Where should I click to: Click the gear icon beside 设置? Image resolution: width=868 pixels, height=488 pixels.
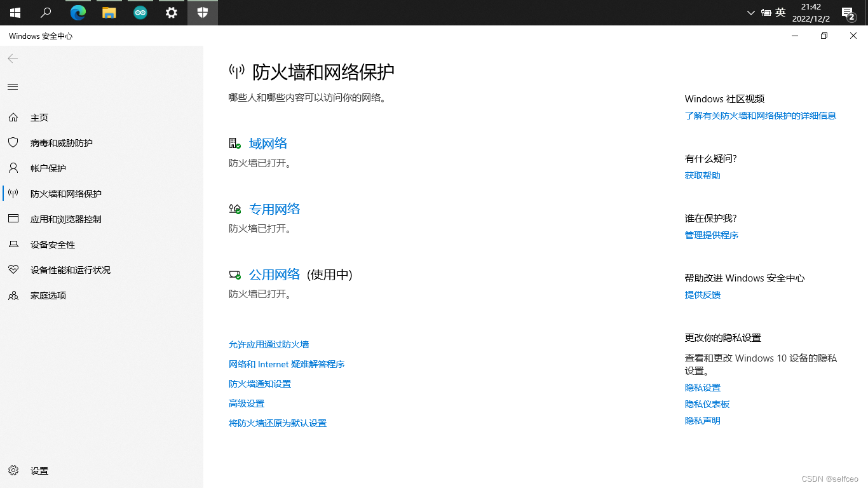[13, 471]
